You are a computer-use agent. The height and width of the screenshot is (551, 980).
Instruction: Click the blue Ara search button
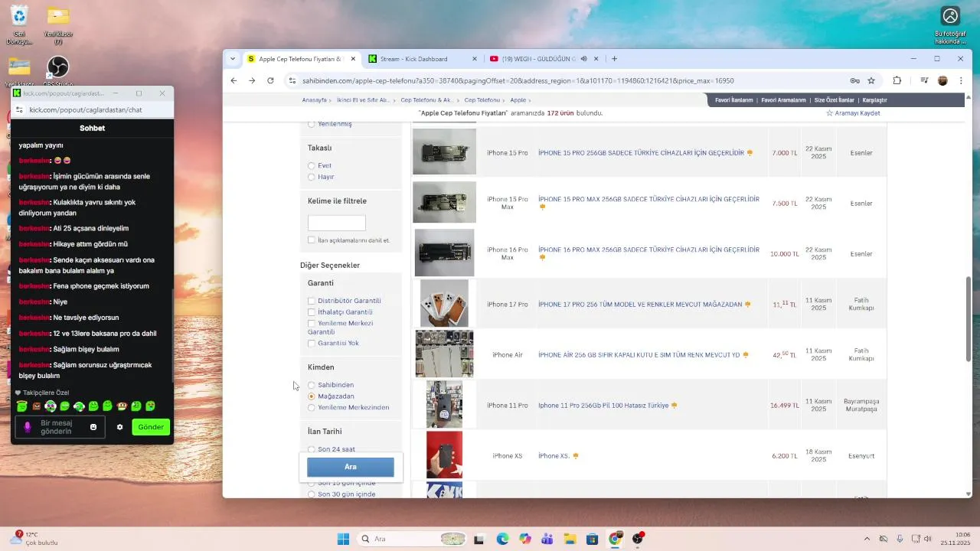[351, 467]
